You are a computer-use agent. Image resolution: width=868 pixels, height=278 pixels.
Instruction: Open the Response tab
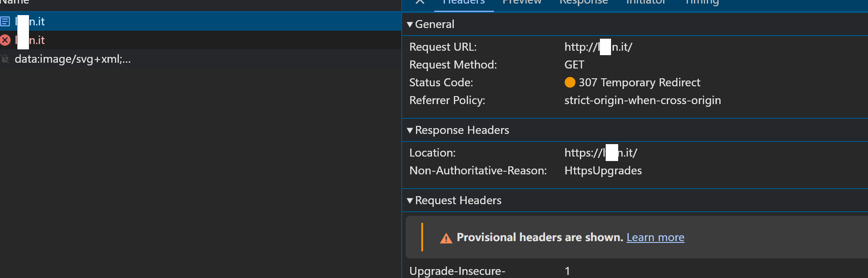(583, 2)
